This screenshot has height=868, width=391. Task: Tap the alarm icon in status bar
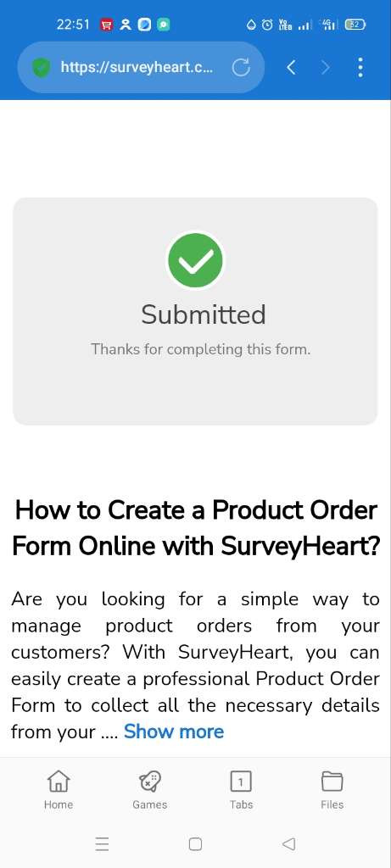click(267, 25)
